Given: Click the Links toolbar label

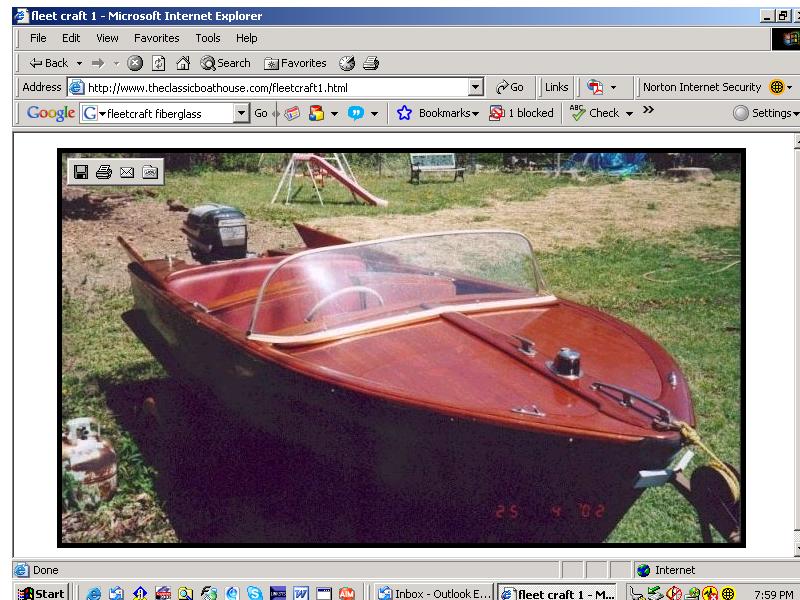Looking at the screenshot, I should coord(556,87).
